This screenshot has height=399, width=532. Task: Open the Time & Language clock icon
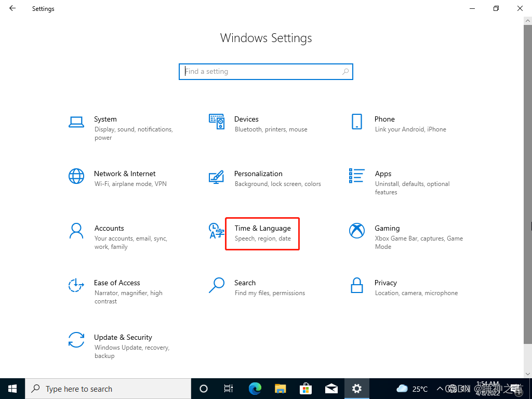click(x=217, y=231)
